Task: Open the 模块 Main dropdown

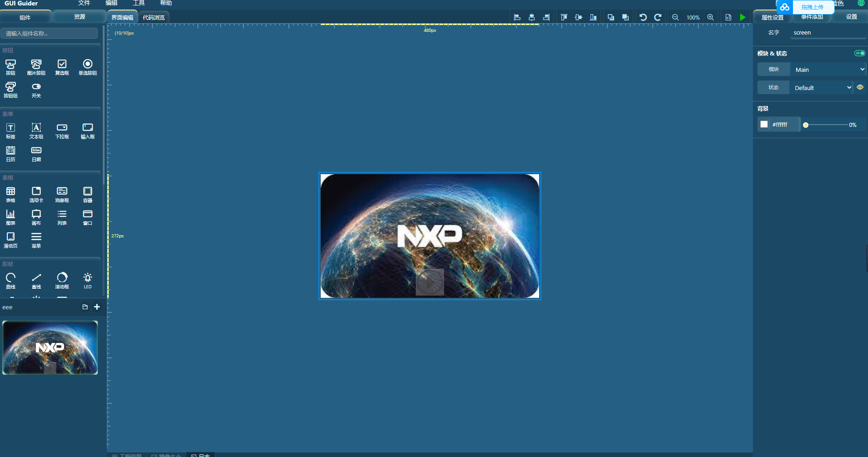Action: [829, 70]
